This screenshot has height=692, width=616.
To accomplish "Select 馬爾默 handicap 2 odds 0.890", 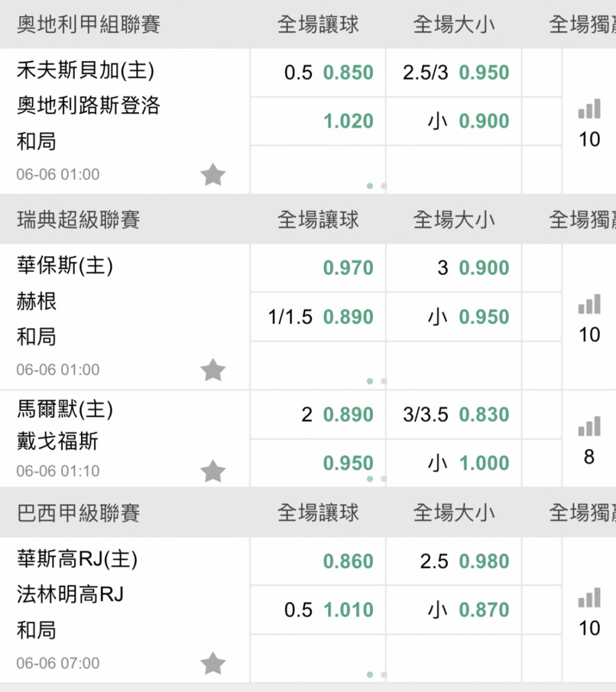I will coord(318,415).
